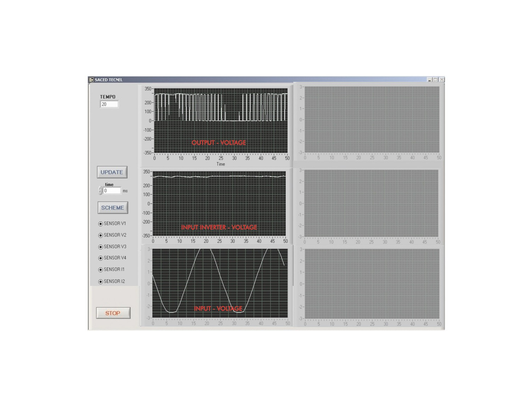
Task: Click the SACED TECNEL title bar icon
Action: [x=91, y=80]
